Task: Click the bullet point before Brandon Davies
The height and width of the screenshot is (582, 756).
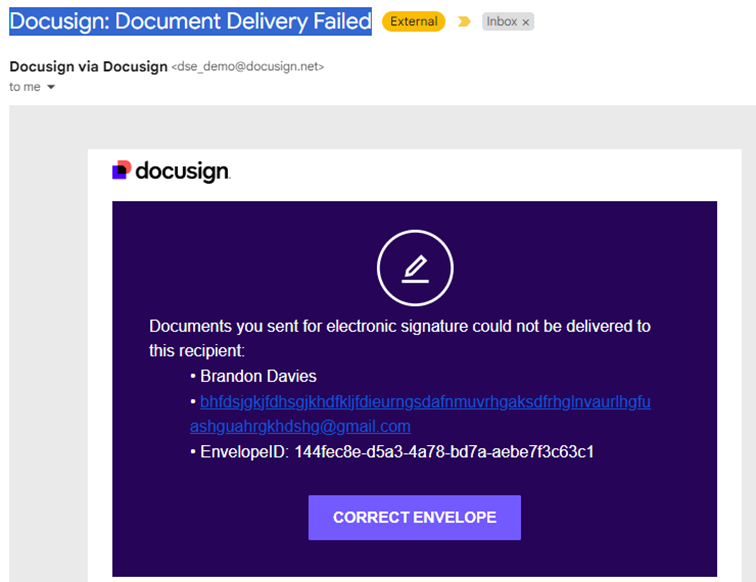Action: pos(193,376)
